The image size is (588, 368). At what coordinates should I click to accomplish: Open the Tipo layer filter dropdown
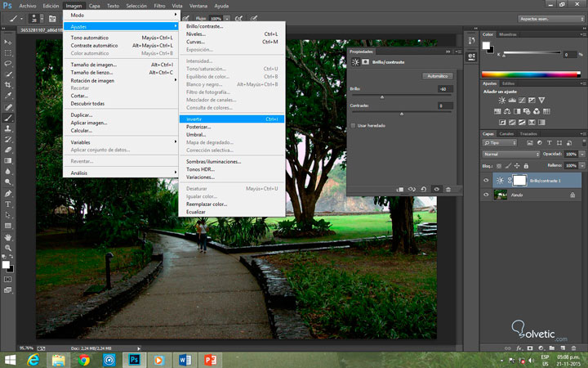click(x=500, y=142)
